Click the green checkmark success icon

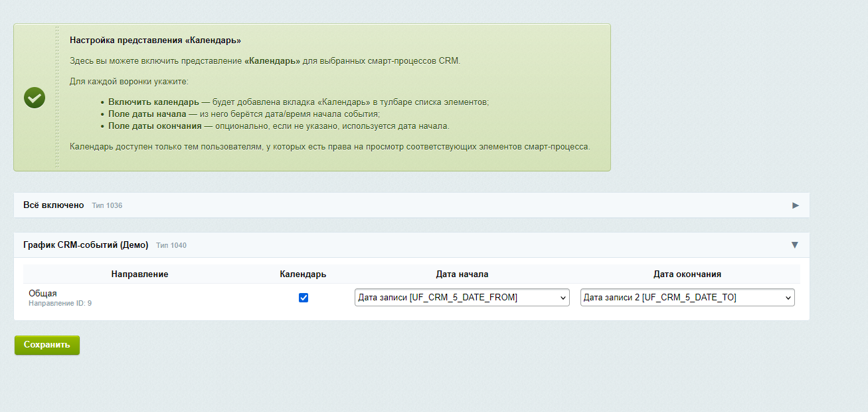[x=34, y=97]
